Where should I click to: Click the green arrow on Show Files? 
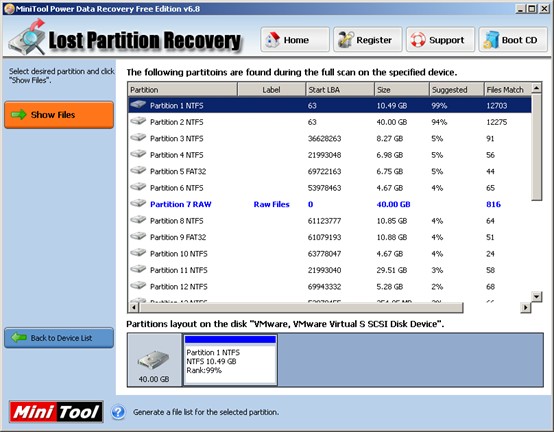(19, 114)
